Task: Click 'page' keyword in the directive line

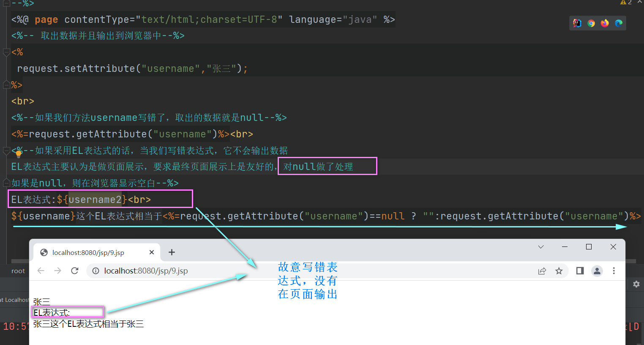Action: (x=46, y=19)
